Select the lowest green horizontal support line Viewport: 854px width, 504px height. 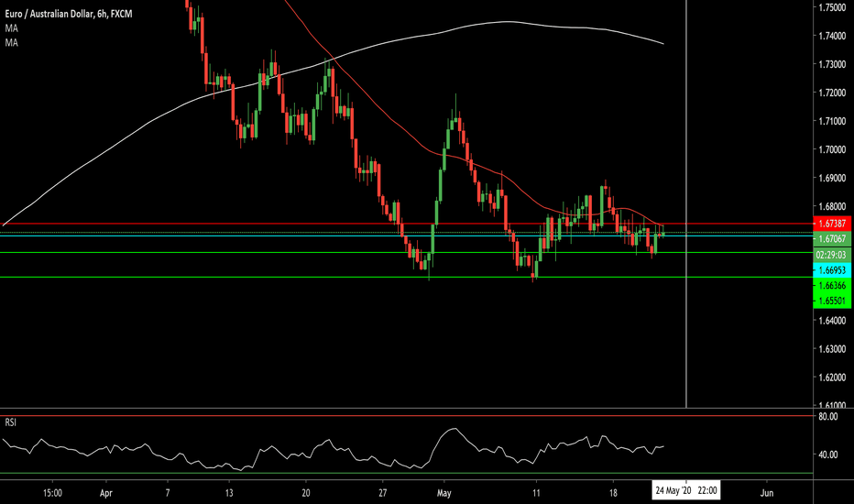pos(406,277)
